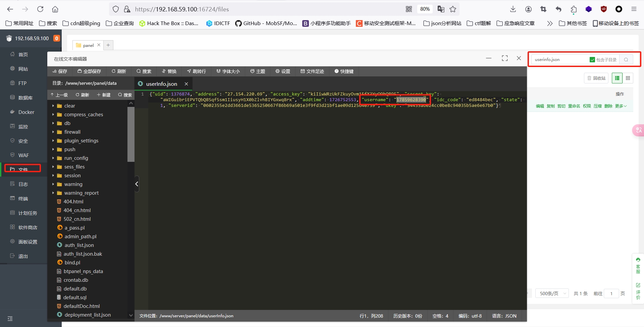Click 搜索 in file tree panel
Image resolution: width=644 pixels, height=327 pixels.
(x=125, y=95)
